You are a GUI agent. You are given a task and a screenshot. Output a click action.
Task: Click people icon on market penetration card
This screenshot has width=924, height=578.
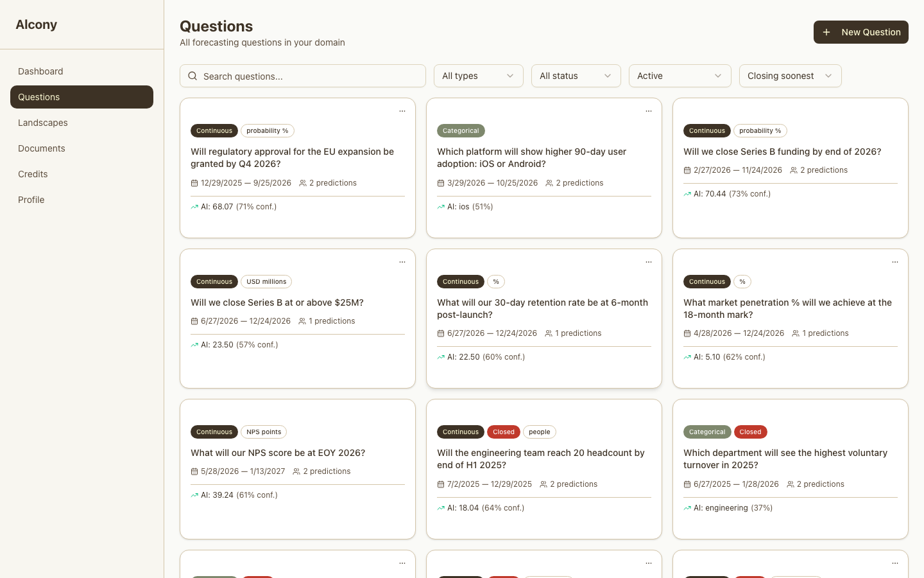pos(796,333)
